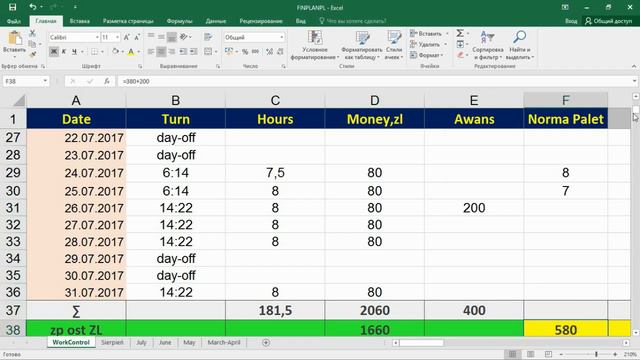Toggle align left for cell text

[151, 52]
